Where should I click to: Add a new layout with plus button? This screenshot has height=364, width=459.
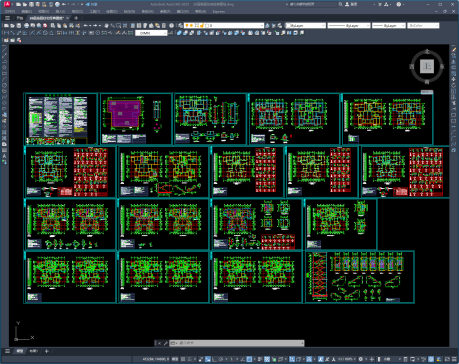tap(47, 351)
